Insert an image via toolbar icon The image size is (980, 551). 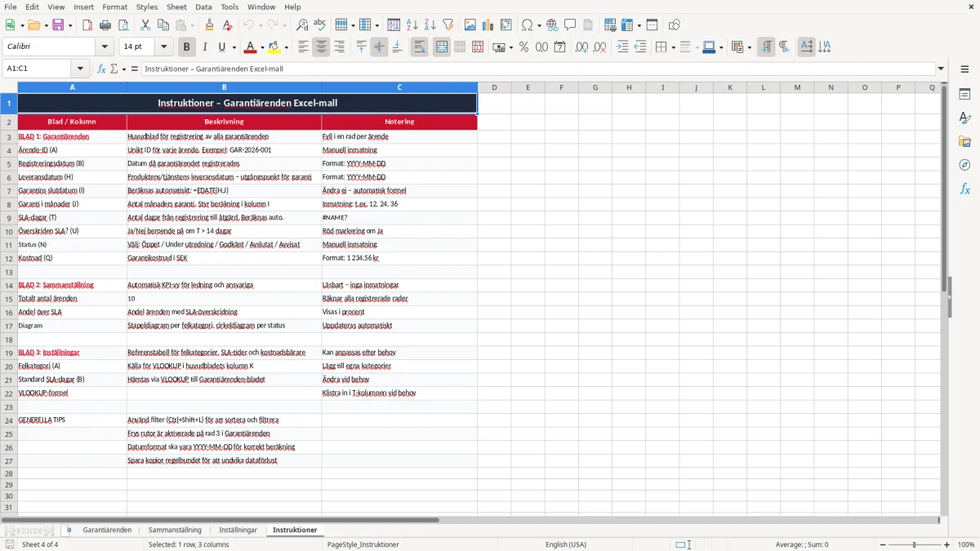[x=470, y=24]
